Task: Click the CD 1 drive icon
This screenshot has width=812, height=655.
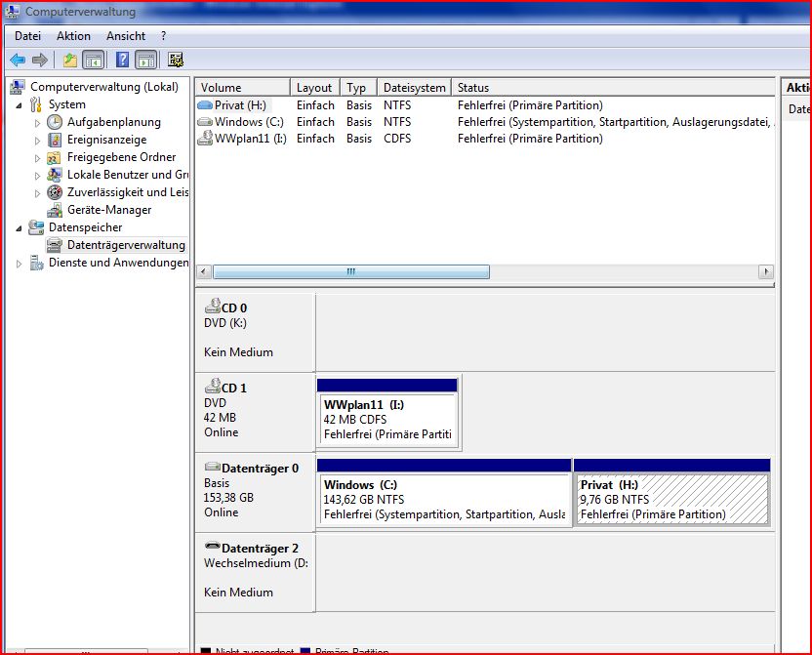Action: 213,387
